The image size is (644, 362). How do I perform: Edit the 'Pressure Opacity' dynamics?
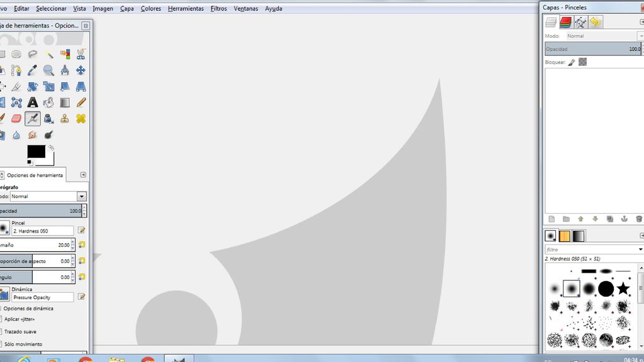click(x=81, y=297)
